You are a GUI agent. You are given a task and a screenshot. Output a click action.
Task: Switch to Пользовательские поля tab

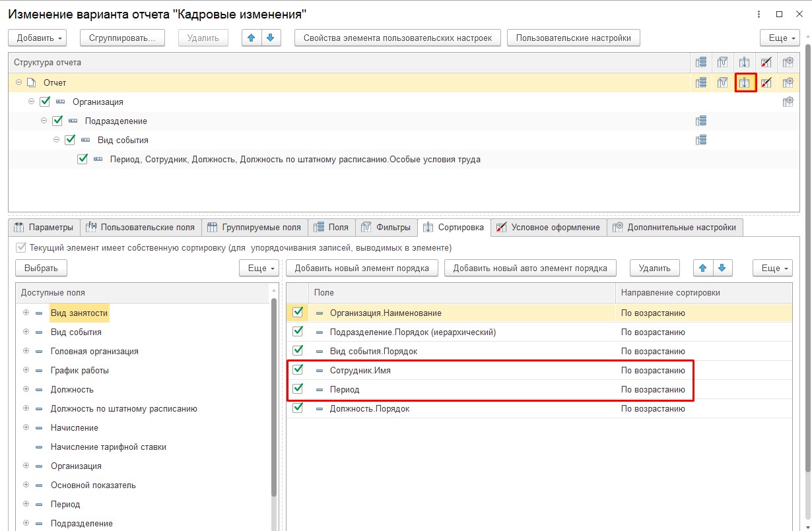pyautogui.click(x=141, y=227)
